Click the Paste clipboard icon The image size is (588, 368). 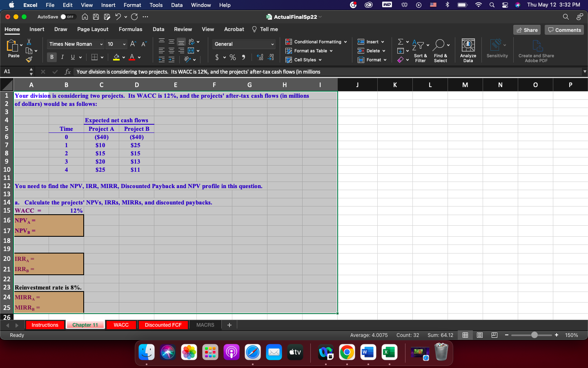click(12, 46)
